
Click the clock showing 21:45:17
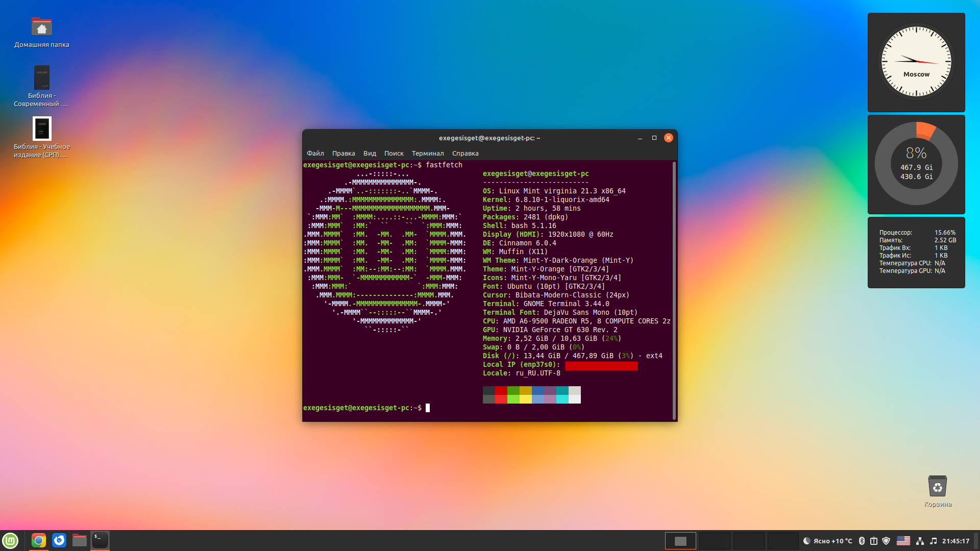pyautogui.click(x=955, y=541)
